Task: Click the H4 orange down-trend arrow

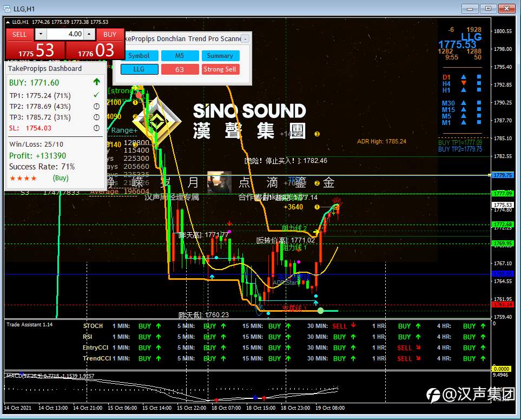Action: click(x=464, y=83)
